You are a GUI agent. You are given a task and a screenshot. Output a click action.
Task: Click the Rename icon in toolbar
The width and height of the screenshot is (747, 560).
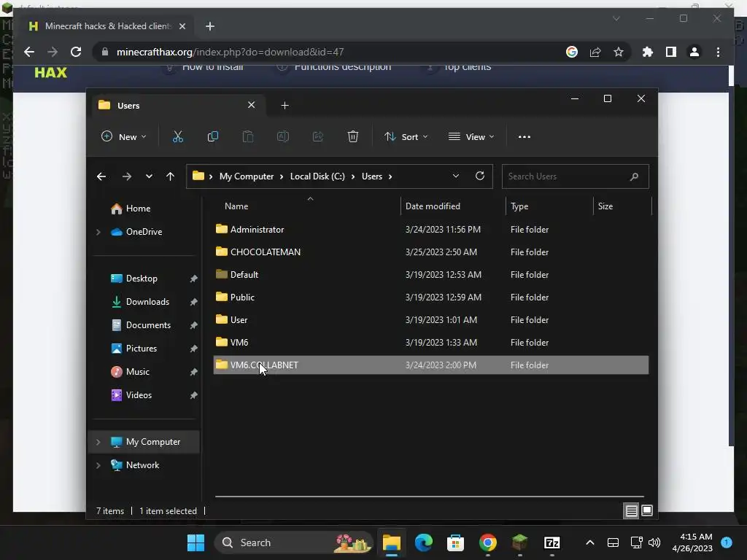tap(283, 136)
